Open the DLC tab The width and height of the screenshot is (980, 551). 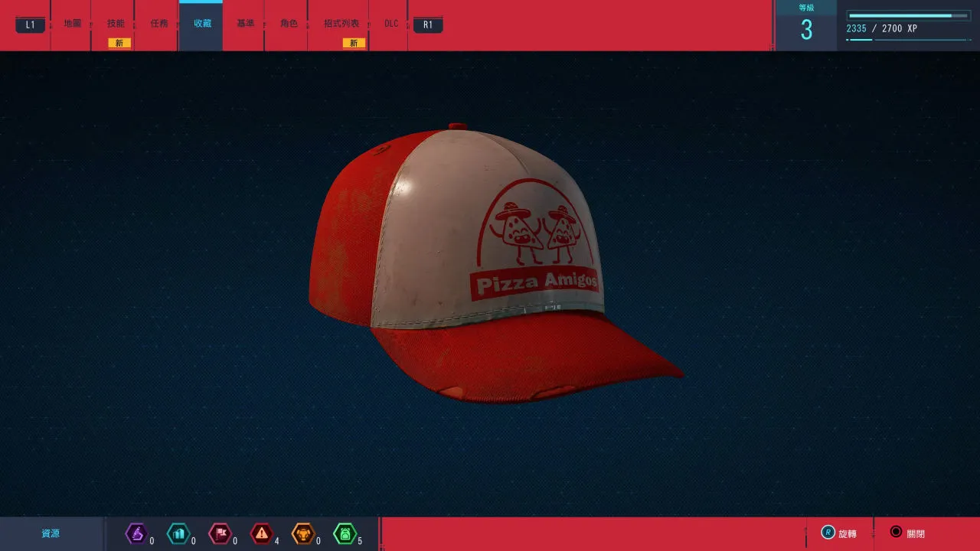(391, 24)
